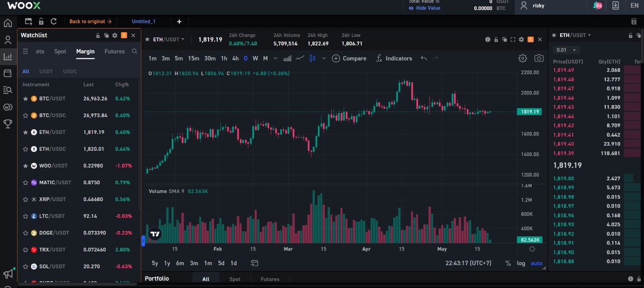Favorite the MATIC/USDT star
The image size is (644, 288).
[25, 182]
